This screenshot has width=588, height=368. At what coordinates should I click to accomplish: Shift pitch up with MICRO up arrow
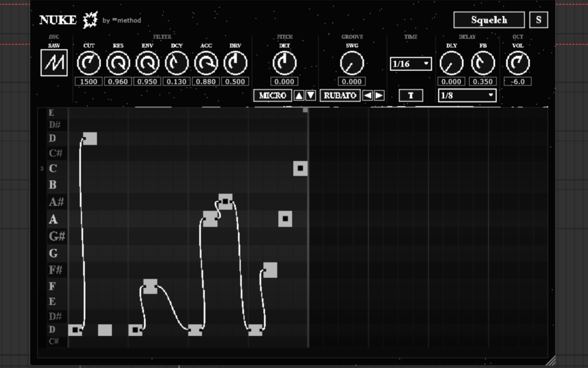click(299, 95)
